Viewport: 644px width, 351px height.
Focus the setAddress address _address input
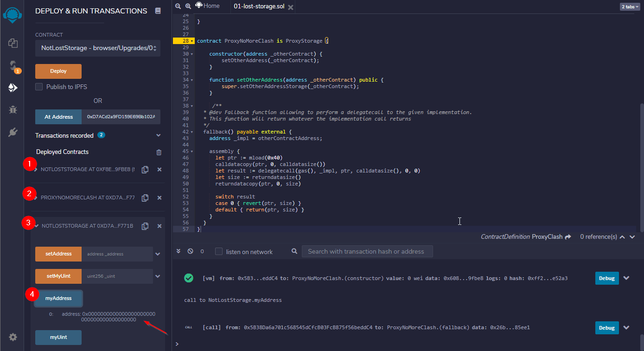[x=117, y=254]
